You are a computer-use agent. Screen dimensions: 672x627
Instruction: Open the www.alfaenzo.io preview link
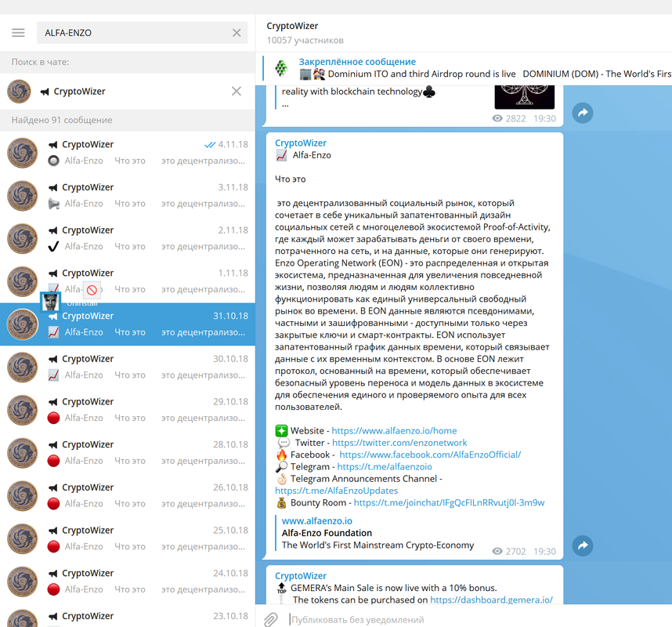(x=316, y=521)
